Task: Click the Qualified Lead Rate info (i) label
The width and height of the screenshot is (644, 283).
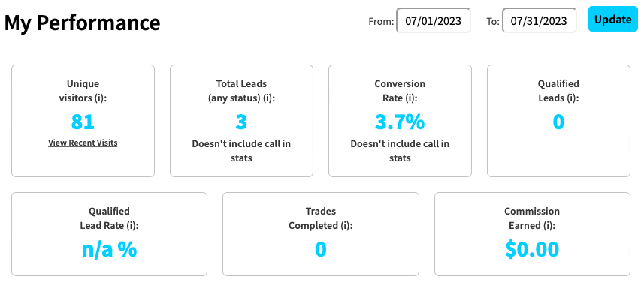Action: pyautogui.click(x=129, y=226)
